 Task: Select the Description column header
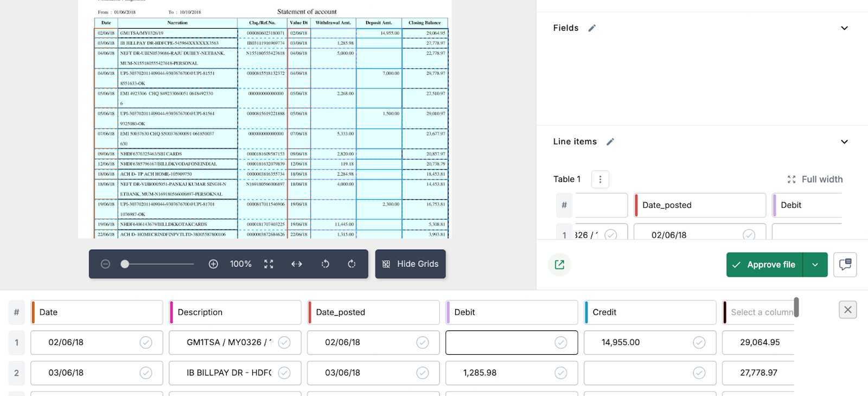point(235,312)
